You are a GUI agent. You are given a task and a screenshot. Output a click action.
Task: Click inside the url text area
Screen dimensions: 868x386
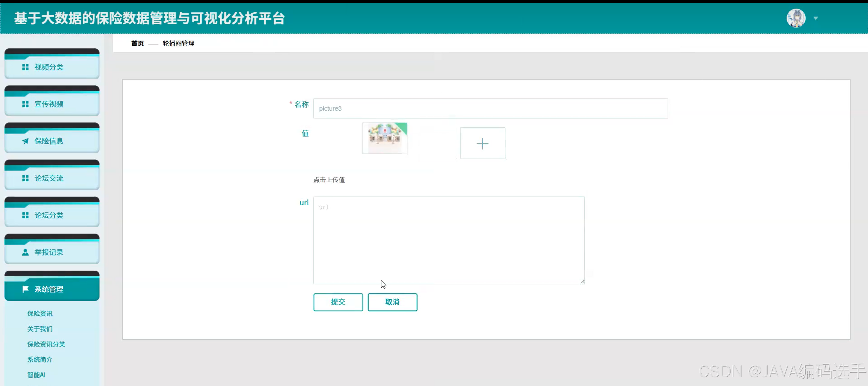[449, 240]
